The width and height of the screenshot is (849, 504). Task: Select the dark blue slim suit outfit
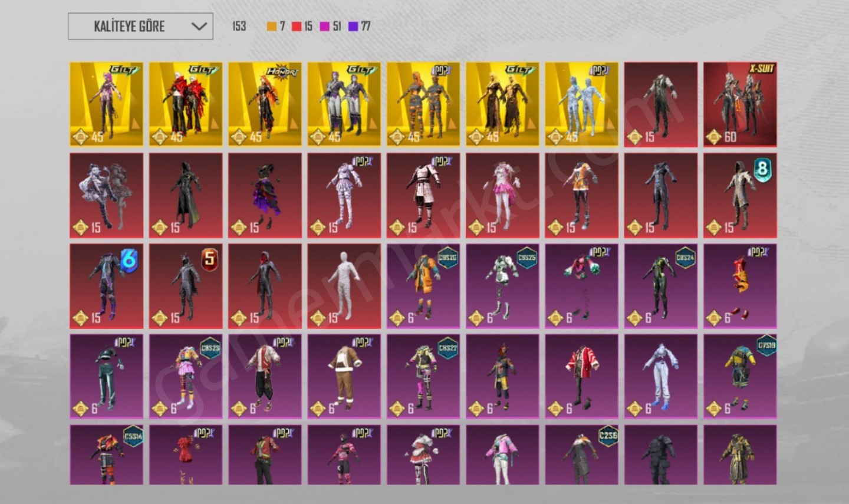coord(661,195)
